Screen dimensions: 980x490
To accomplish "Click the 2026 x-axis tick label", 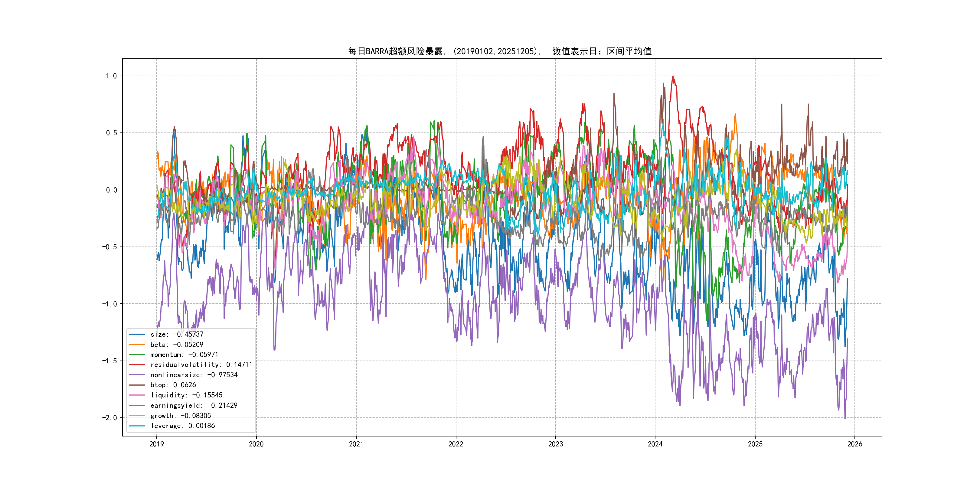I will [x=854, y=444].
